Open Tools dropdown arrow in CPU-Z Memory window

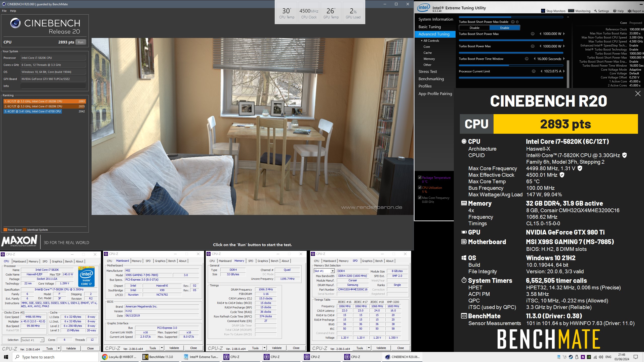click(x=264, y=348)
